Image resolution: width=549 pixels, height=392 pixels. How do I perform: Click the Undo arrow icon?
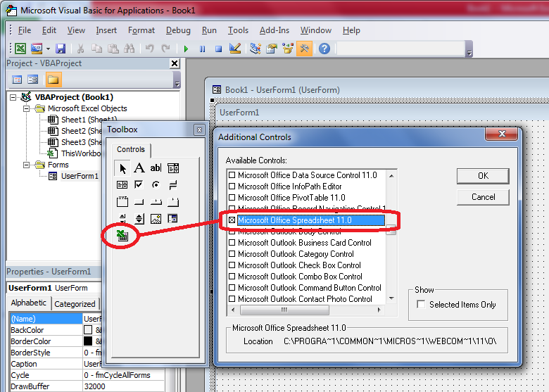(149, 49)
